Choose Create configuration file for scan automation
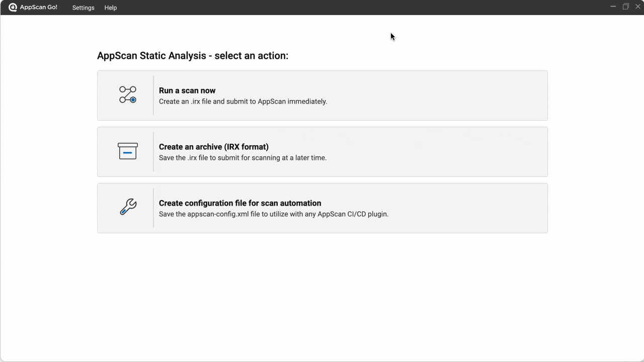 (x=323, y=208)
